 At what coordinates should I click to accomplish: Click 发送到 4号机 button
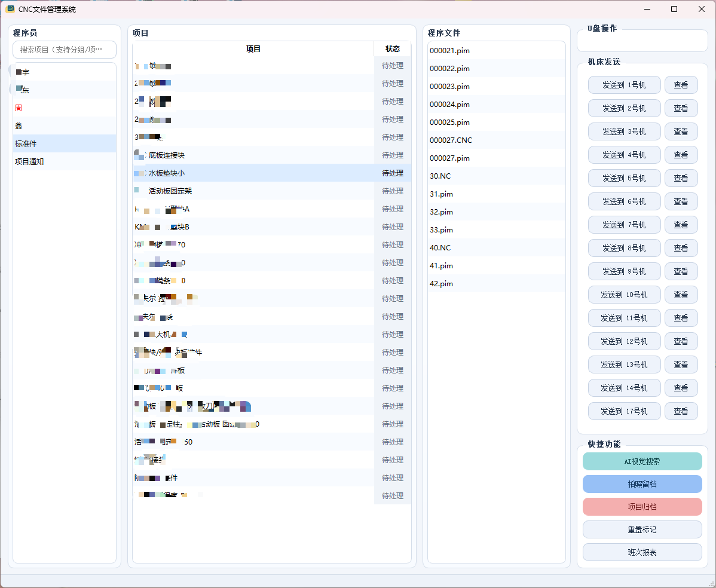coord(624,155)
